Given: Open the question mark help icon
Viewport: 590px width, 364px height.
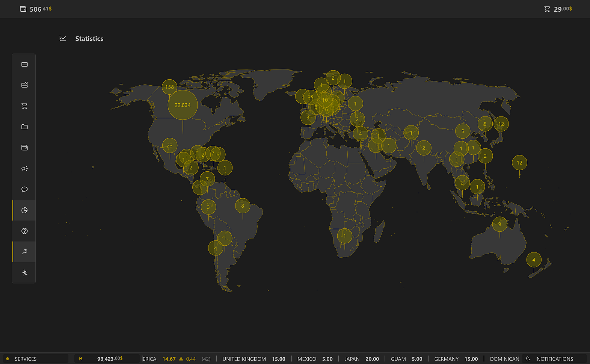Looking at the screenshot, I should 24,231.
